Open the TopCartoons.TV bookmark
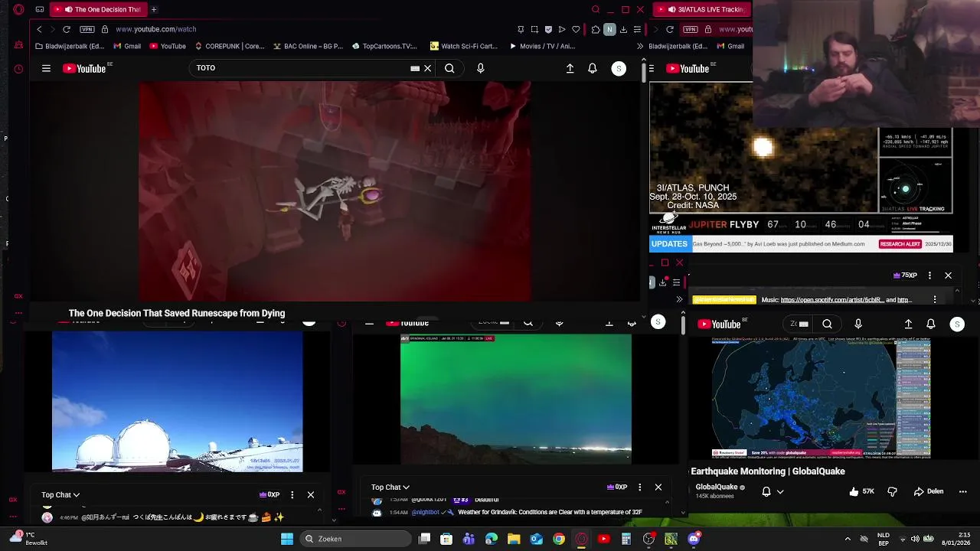This screenshot has width=980, height=551. pos(385,46)
